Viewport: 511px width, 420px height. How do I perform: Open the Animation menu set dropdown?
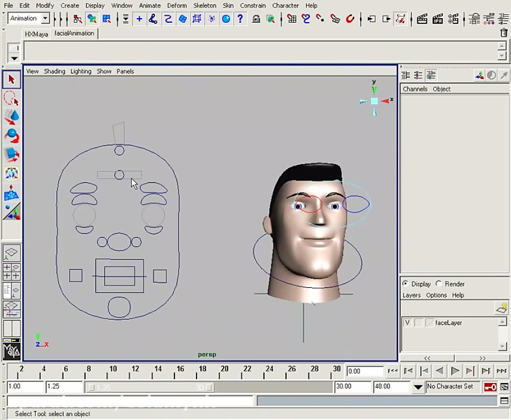(27, 18)
